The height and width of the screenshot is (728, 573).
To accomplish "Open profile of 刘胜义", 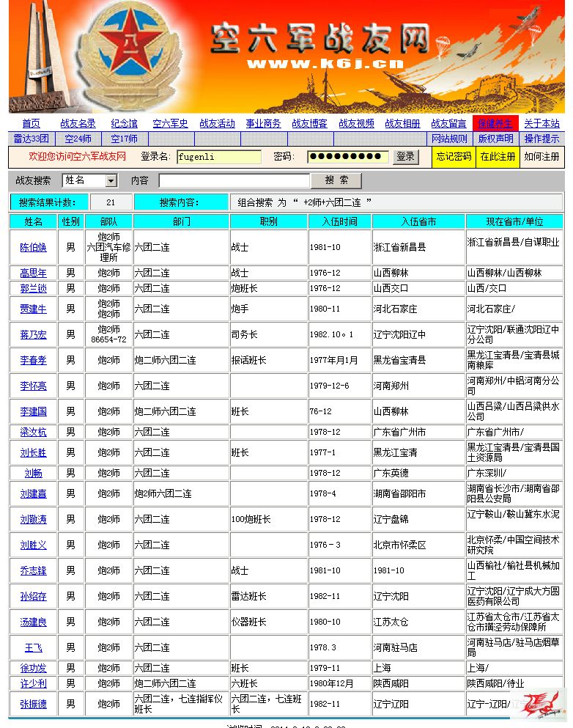I will (34, 545).
